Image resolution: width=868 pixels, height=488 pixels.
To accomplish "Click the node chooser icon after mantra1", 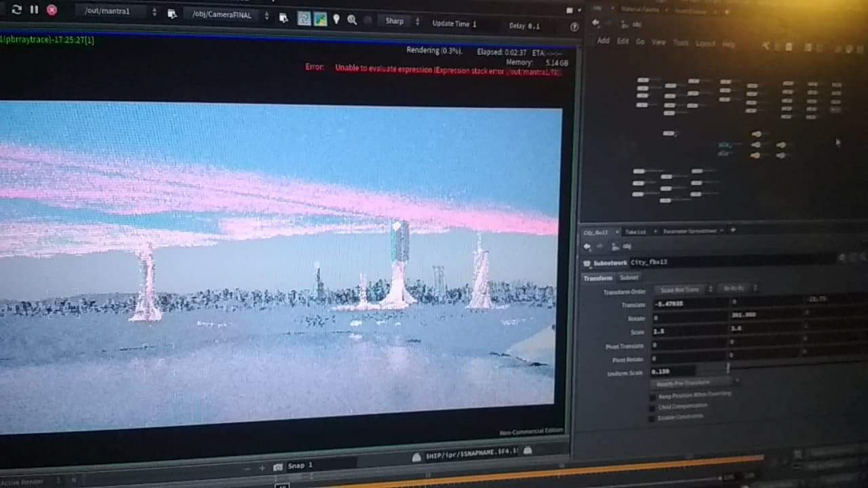I will tap(172, 14).
